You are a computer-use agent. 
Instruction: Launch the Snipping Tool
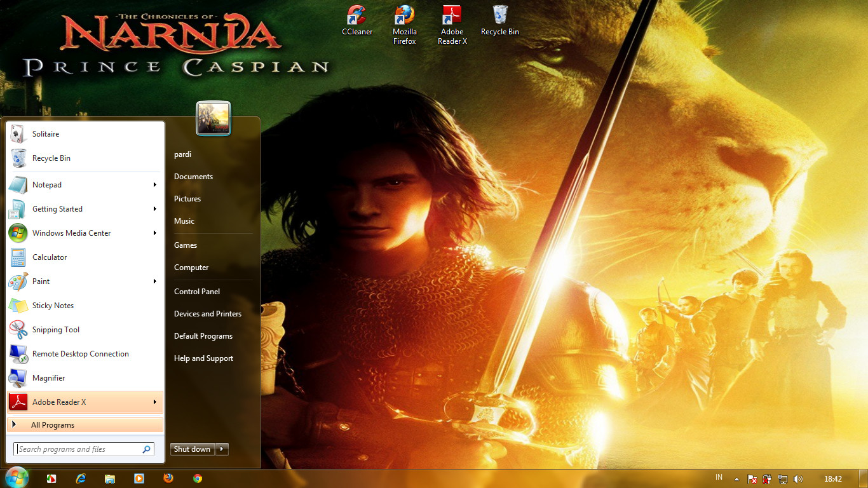coord(85,330)
